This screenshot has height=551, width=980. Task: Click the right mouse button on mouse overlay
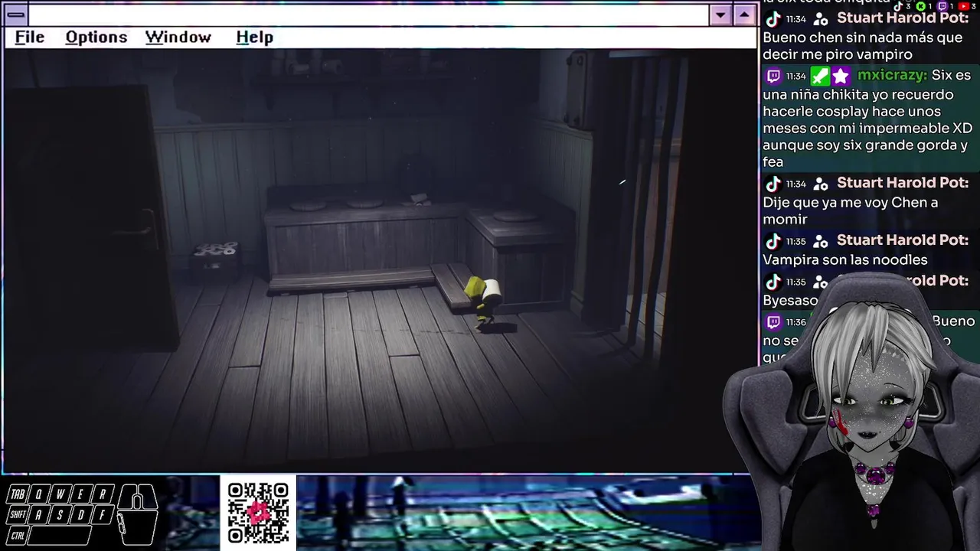pyautogui.click(x=149, y=496)
